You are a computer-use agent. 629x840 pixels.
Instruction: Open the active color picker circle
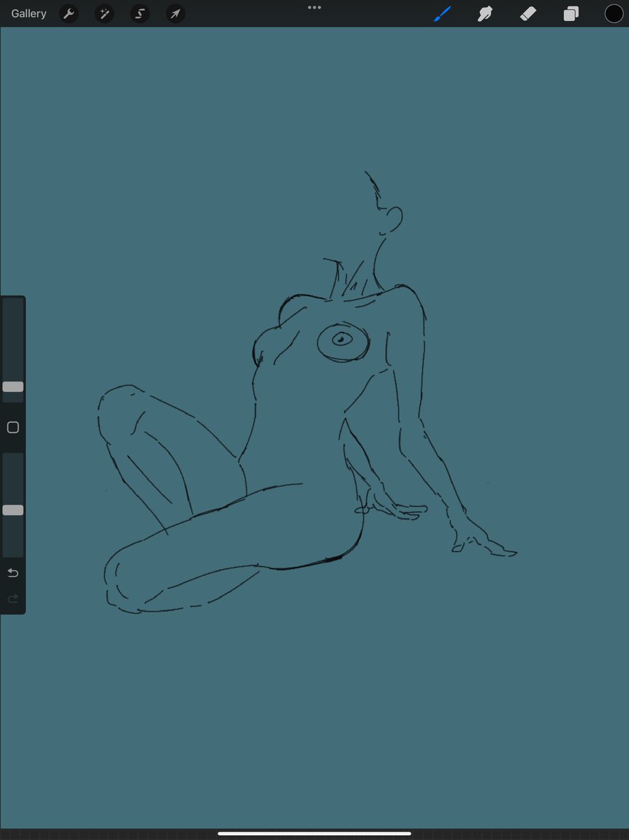[x=614, y=13]
